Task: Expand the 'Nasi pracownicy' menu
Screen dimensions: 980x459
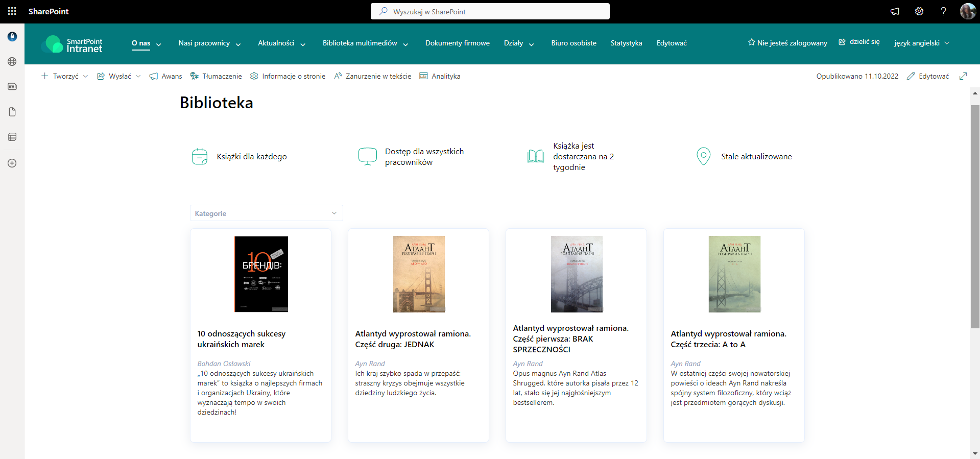Action: (x=209, y=43)
